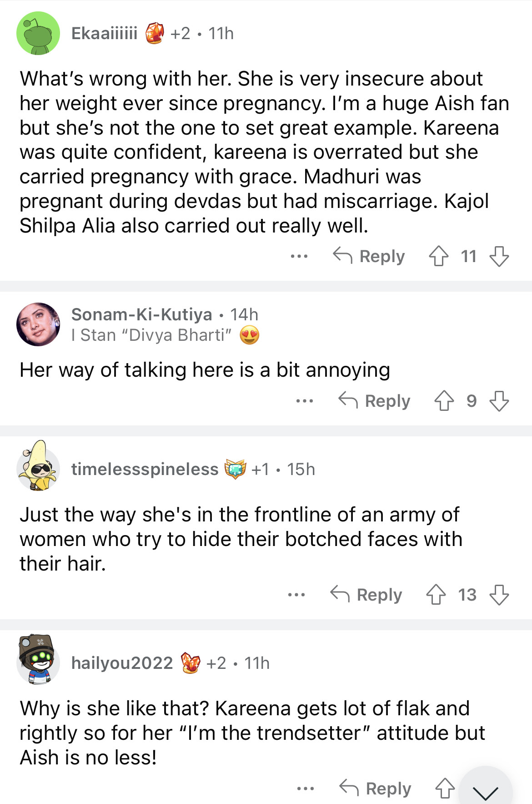Viewport: 532px width, 804px height.
Task: Open Sonam-Ki-Kutiya's profile avatar
Action: click(38, 324)
